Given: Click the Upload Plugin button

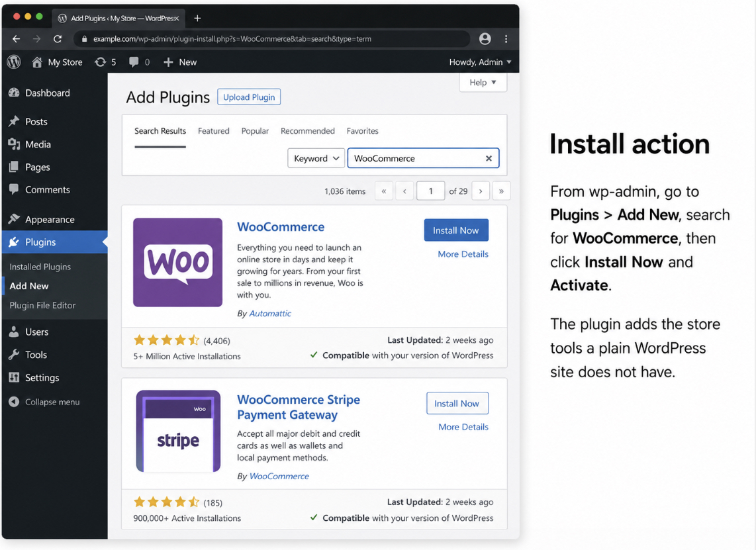Looking at the screenshot, I should pyautogui.click(x=249, y=97).
